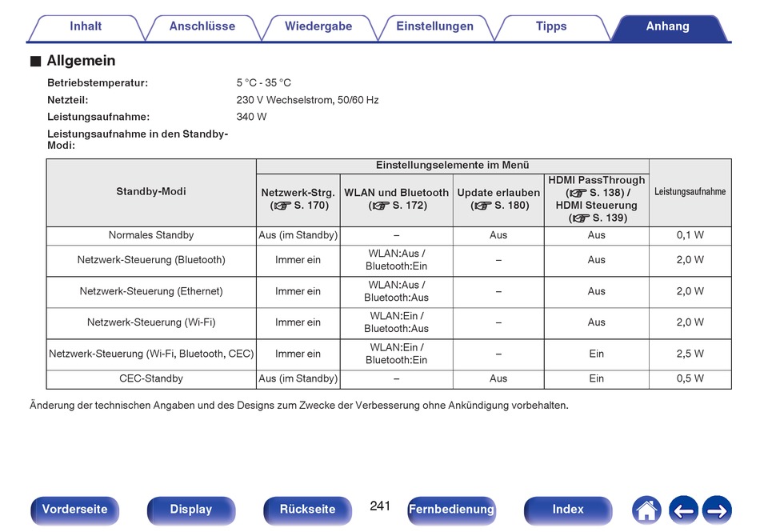Open the Display section button
Screen dimensions: 760x532
[191, 510]
